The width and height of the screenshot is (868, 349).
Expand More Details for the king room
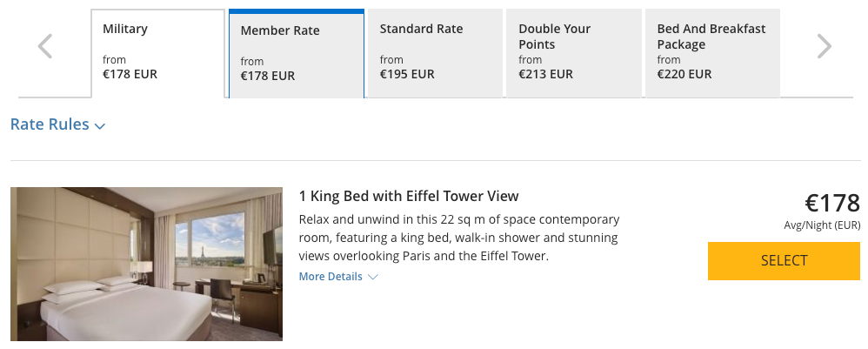(331, 277)
